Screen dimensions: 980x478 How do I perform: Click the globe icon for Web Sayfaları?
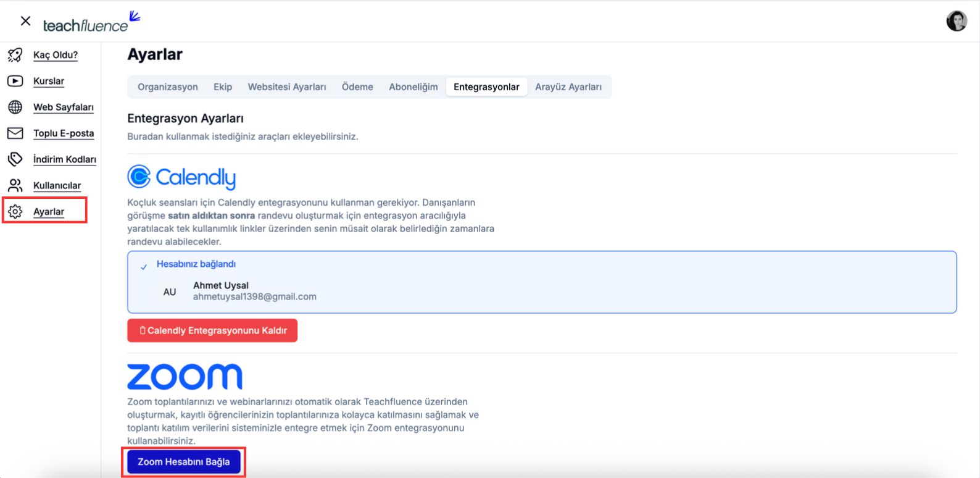pos(15,107)
